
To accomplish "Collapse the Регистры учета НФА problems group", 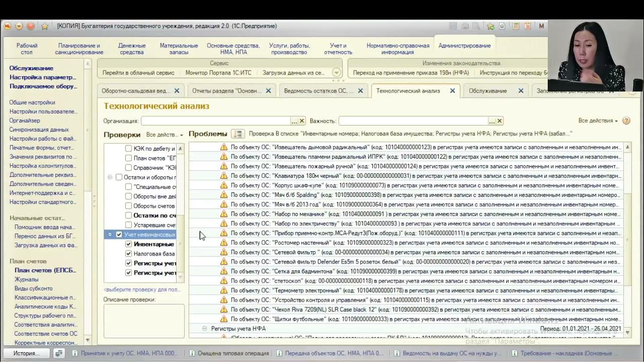I will (x=204, y=329).
